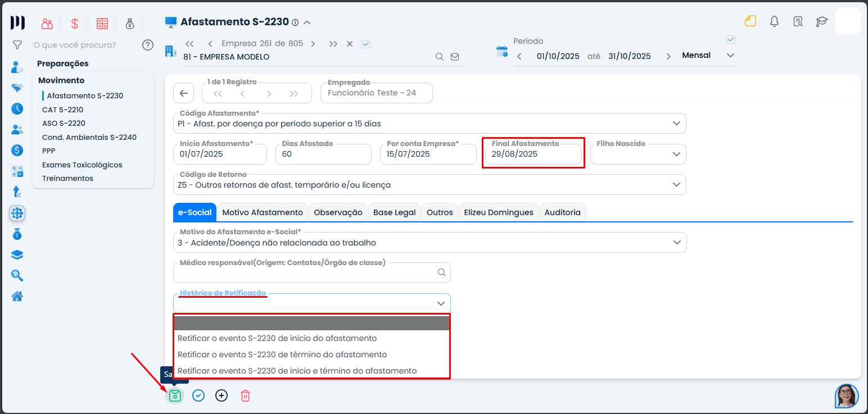Click the filter funnel icon

click(17, 45)
